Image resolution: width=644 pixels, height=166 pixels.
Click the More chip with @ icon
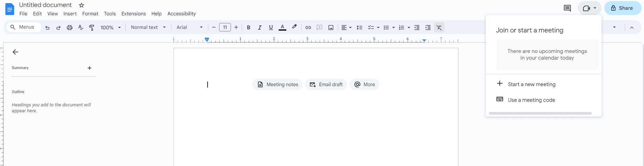click(364, 84)
